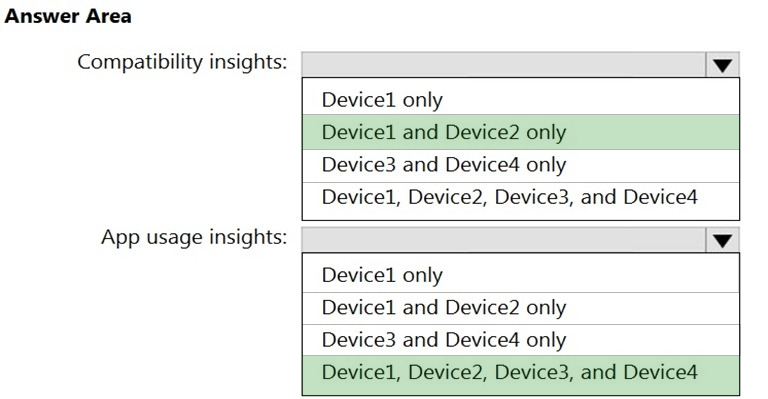Image resolution: width=768 pixels, height=399 pixels.
Task: Select the topmost entry in App usage list
Action: tap(521, 275)
